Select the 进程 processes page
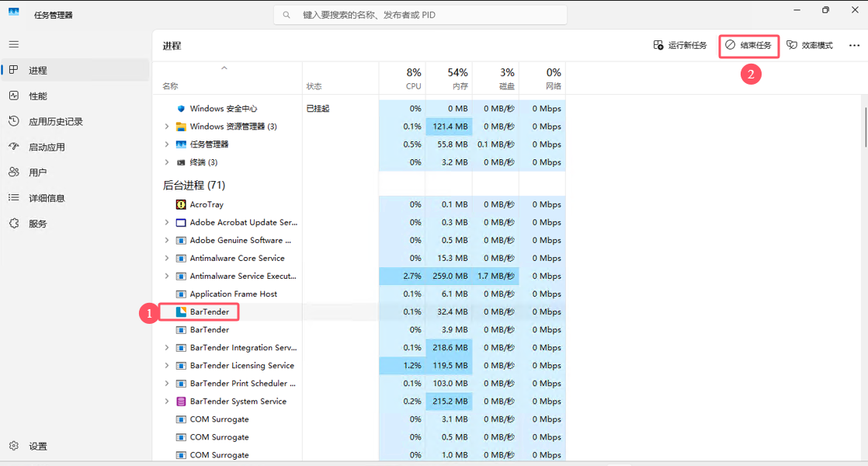868x466 pixels. click(76, 70)
